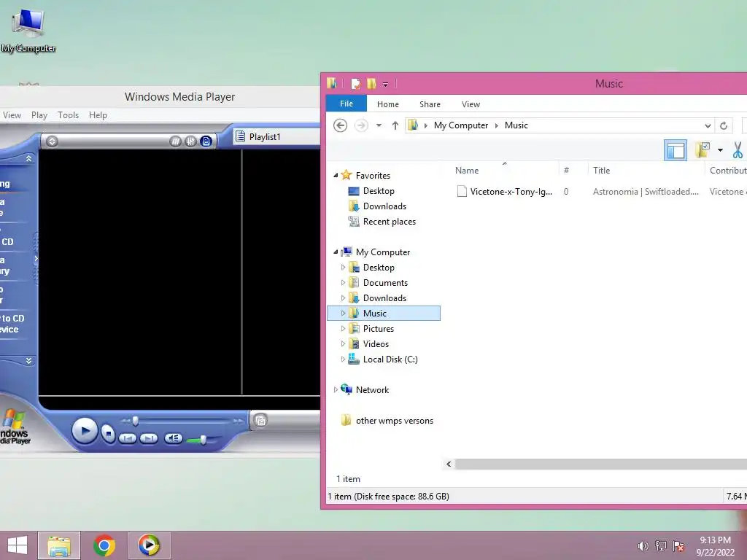The width and height of the screenshot is (747, 560).
Task: Skip to next track in Media Player
Action: coord(149,438)
